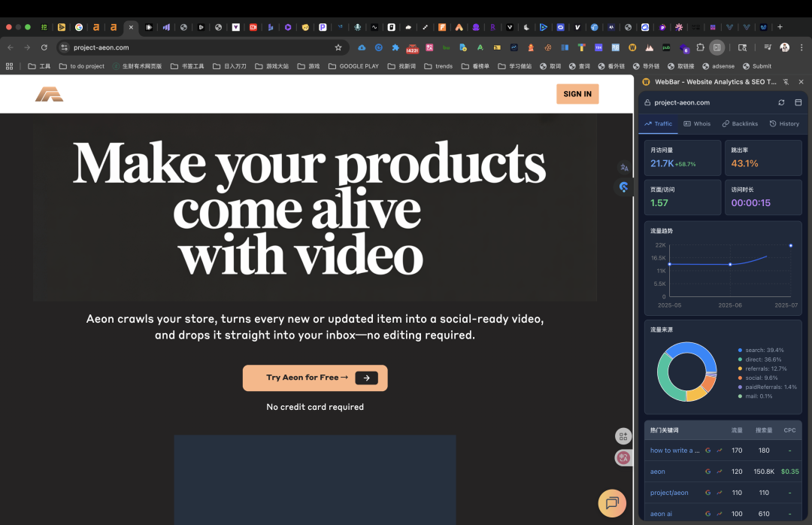Screen dimensions: 812x525
Task: Open the media controls toolbar icon
Action: [768, 47]
